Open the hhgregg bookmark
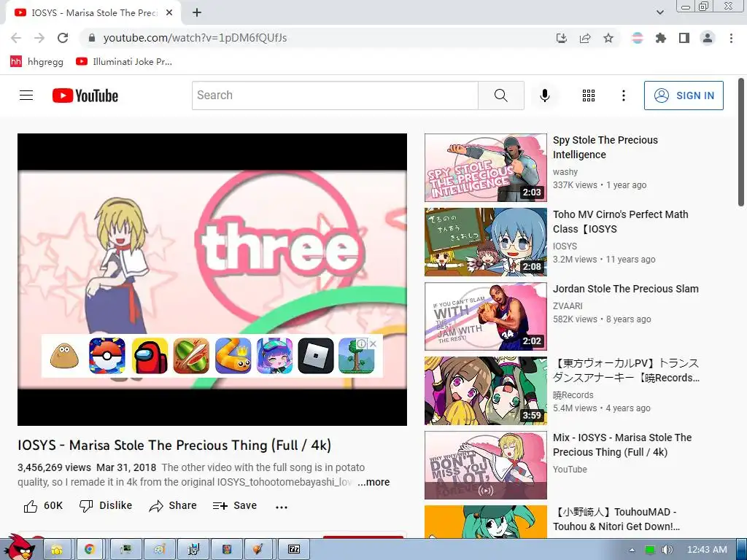Screen dimensions: 747x560 36,61
